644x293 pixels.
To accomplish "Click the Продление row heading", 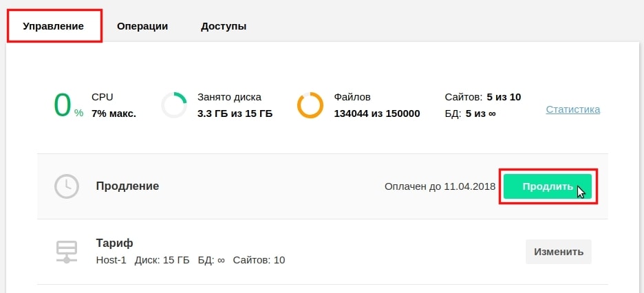I will [127, 186].
